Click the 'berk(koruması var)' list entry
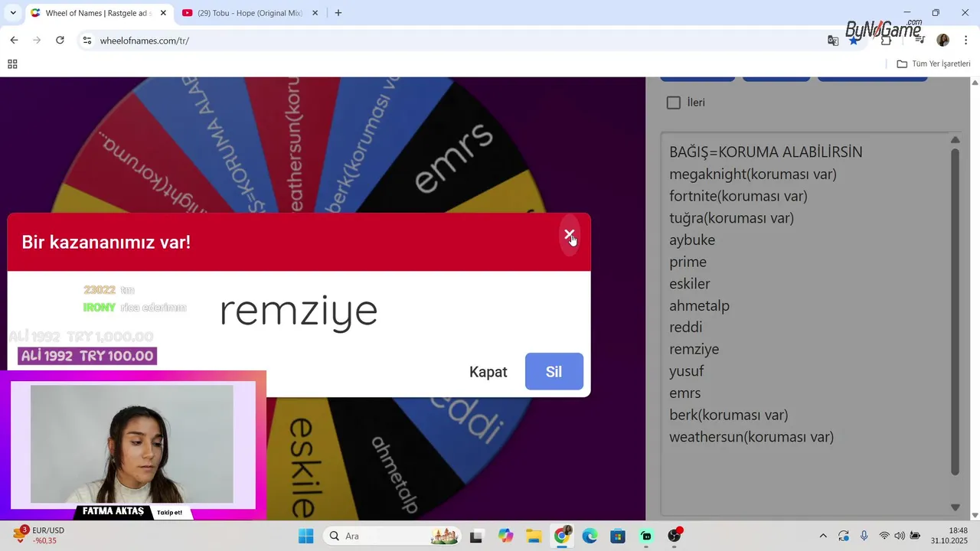Viewport: 980px width, 551px height. [728, 415]
